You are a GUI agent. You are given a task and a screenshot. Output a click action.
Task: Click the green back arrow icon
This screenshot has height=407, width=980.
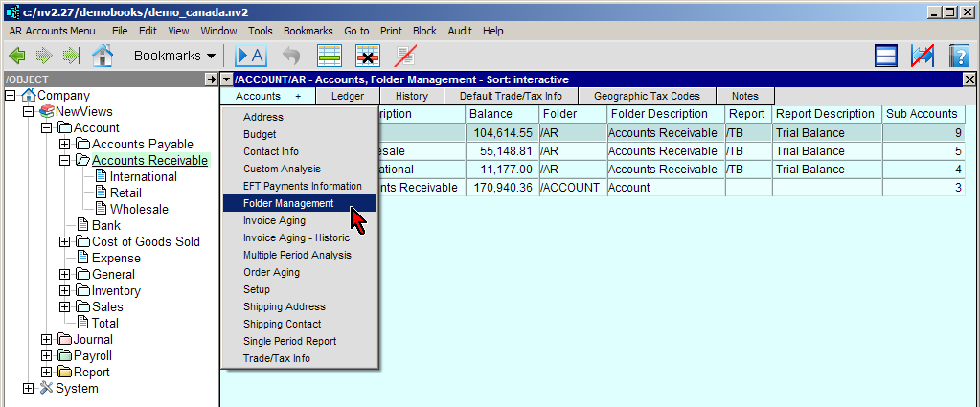pyautogui.click(x=16, y=56)
